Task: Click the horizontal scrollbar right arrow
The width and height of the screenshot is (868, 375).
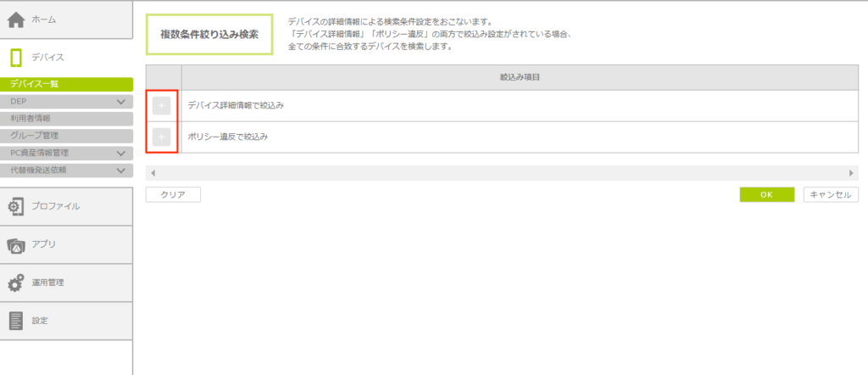Action: (852, 173)
